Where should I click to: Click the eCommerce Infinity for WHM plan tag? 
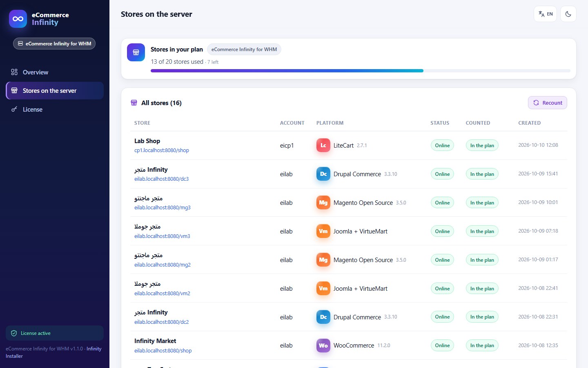(x=244, y=49)
